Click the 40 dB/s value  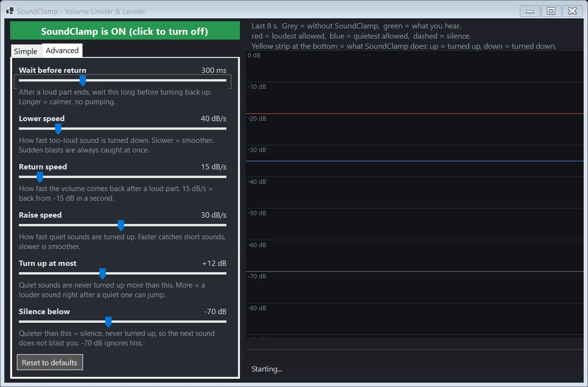(213, 119)
